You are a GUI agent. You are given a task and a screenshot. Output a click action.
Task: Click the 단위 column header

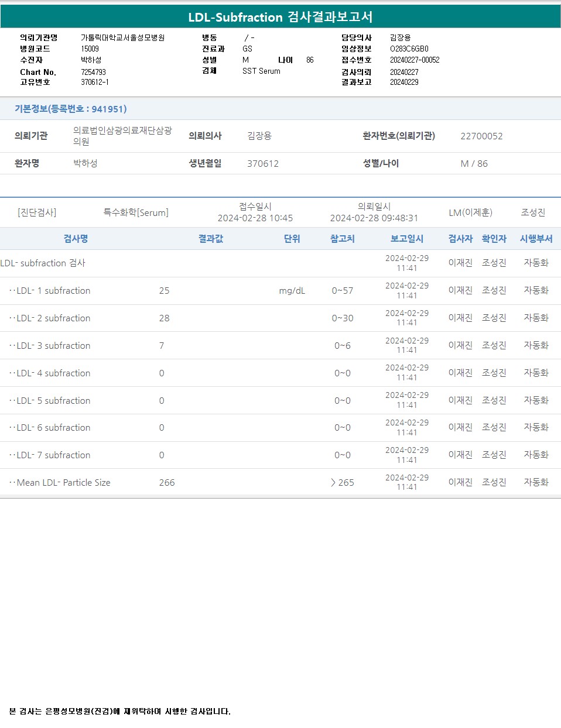pos(292,239)
